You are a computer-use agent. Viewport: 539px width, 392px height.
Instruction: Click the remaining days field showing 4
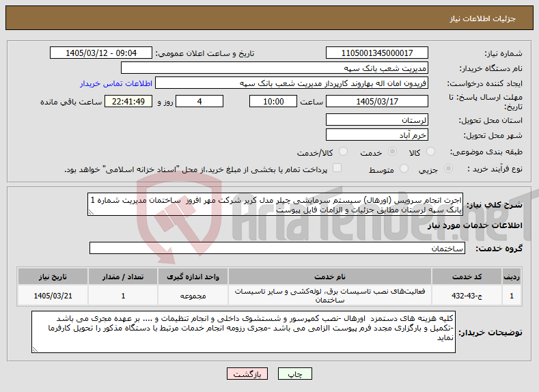[199, 101]
